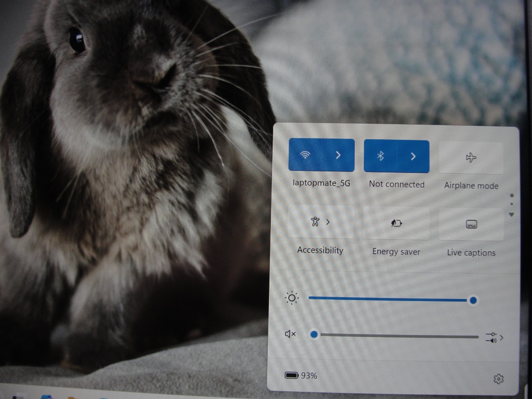Open Bluetooth devices list chevron
Viewport: 532px width, 399px height.
413,156
